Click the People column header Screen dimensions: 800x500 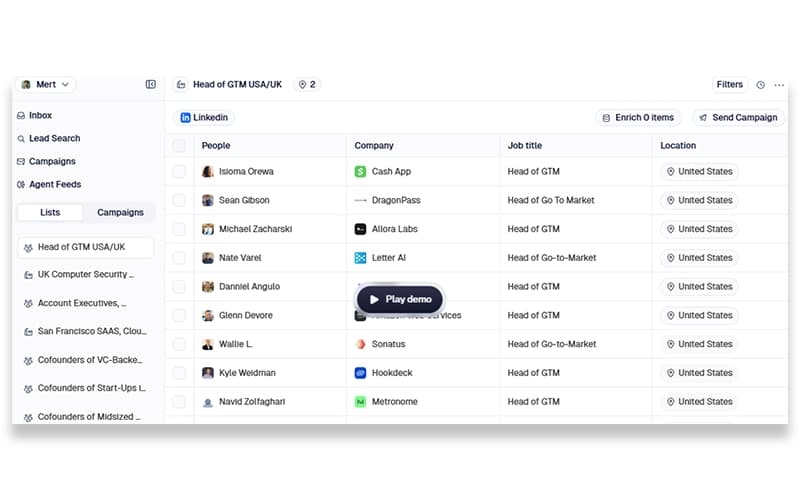[x=216, y=145]
